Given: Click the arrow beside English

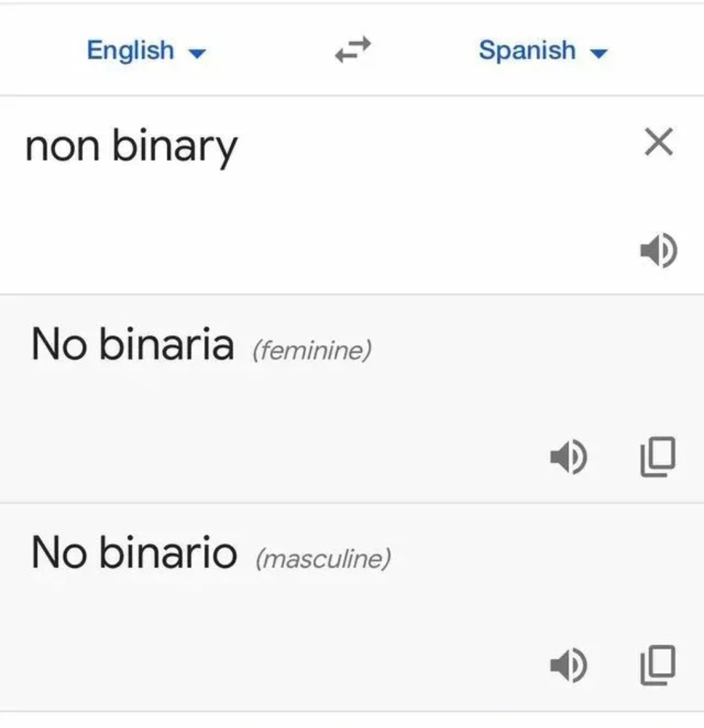Looking at the screenshot, I should point(197,53).
